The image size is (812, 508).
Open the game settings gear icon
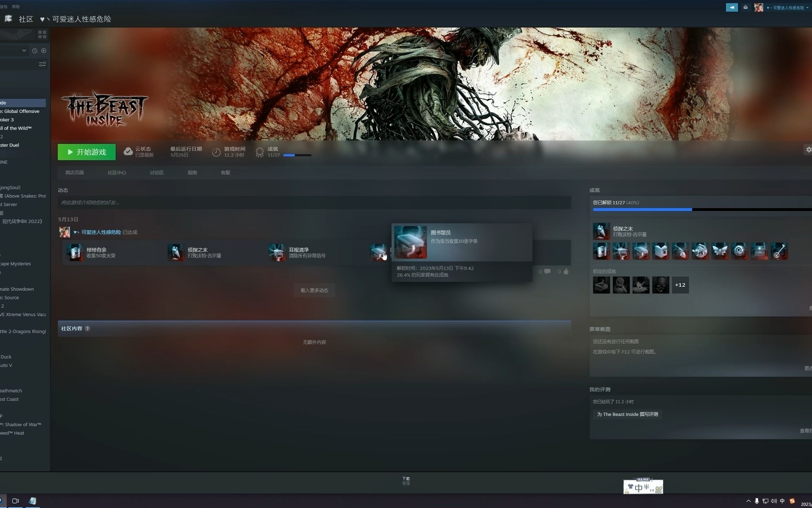808,150
